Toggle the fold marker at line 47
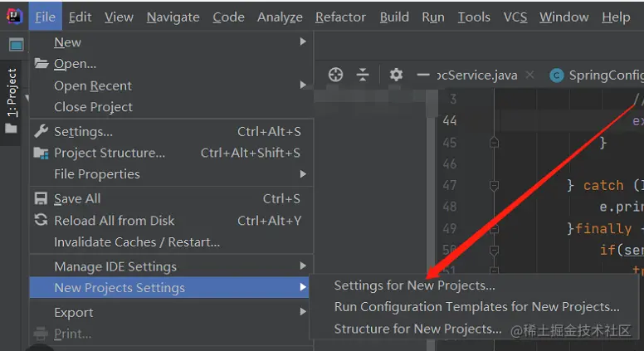This screenshot has height=351, width=644. pyautogui.click(x=495, y=186)
